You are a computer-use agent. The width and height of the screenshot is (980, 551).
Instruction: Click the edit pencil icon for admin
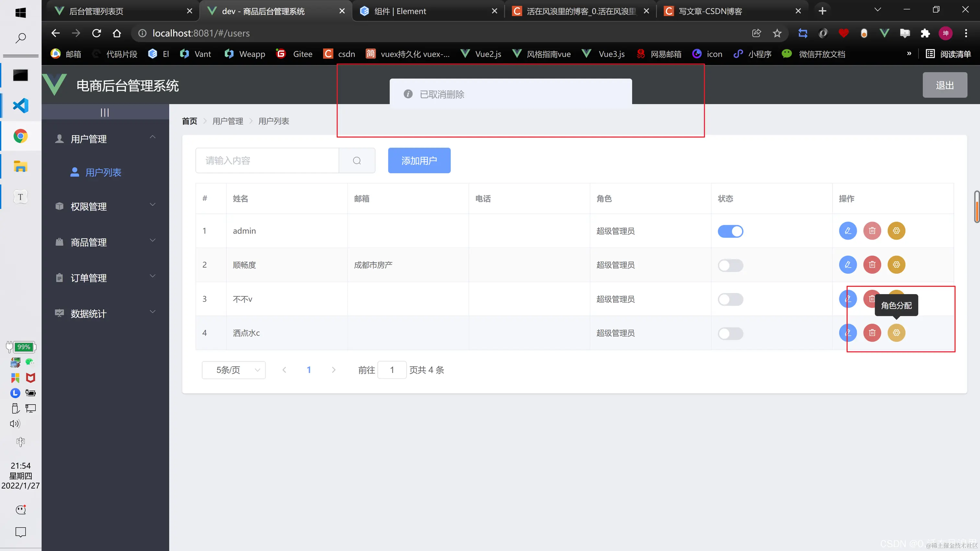[x=847, y=231]
